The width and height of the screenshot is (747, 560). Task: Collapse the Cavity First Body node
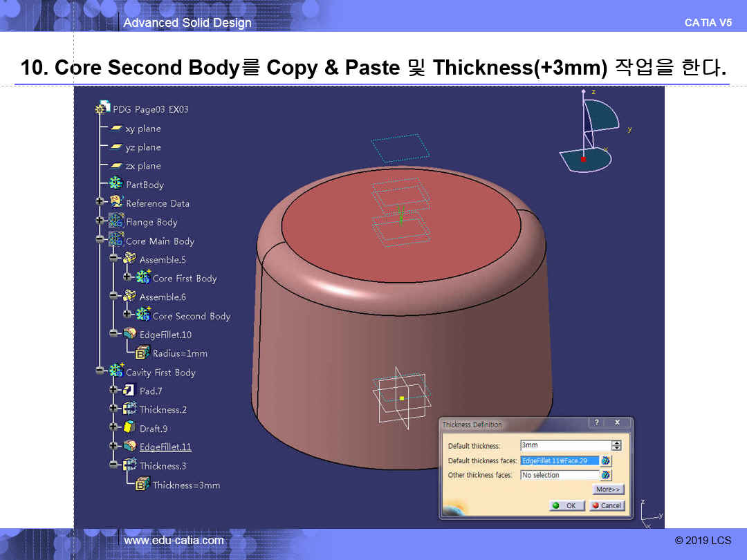[101, 371]
